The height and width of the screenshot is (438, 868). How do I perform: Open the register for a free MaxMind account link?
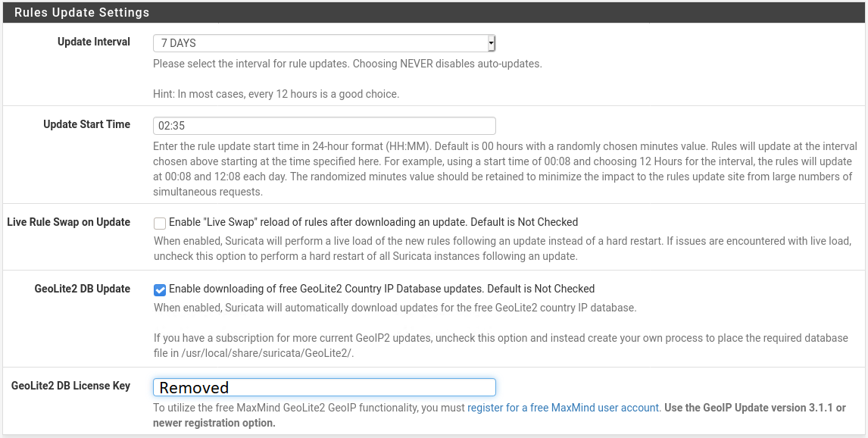(x=563, y=408)
